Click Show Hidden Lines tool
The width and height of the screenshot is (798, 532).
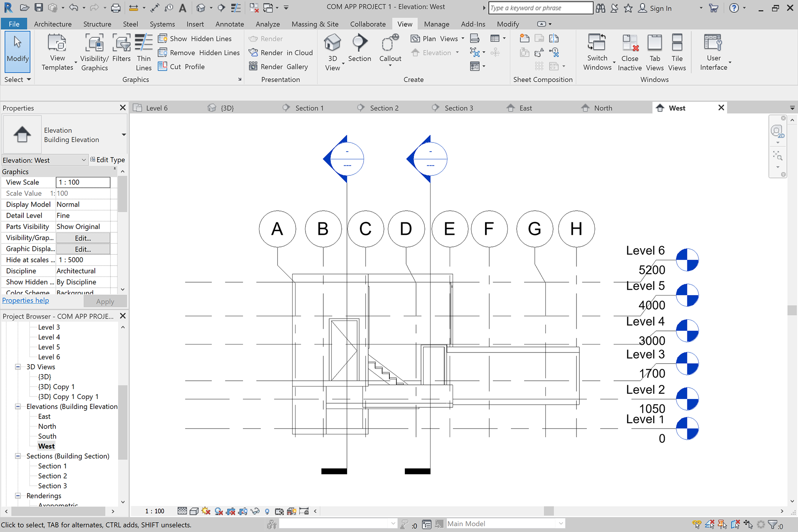pos(195,39)
